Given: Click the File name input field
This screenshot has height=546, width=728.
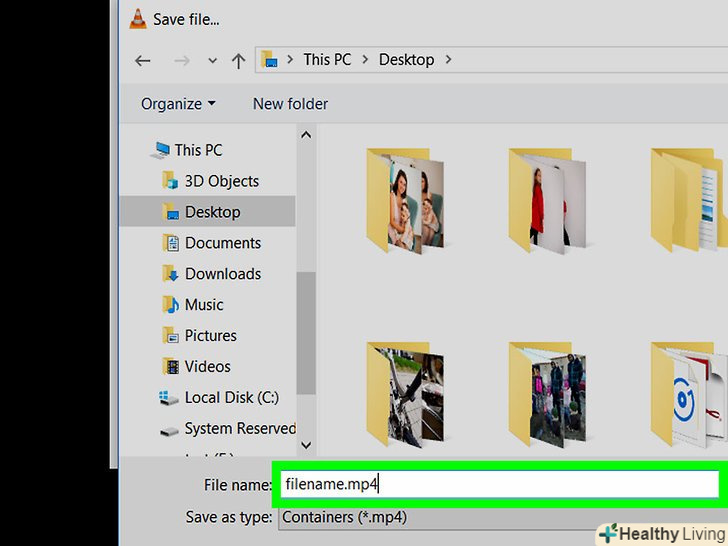Looking at the screenshot, I should (x=500, y=484).
